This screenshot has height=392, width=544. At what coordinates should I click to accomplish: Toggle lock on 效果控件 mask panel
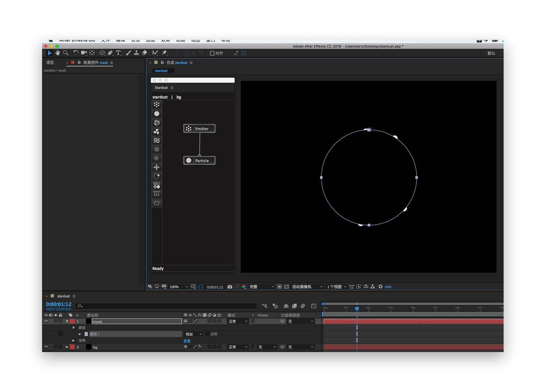tap(79, 62)
